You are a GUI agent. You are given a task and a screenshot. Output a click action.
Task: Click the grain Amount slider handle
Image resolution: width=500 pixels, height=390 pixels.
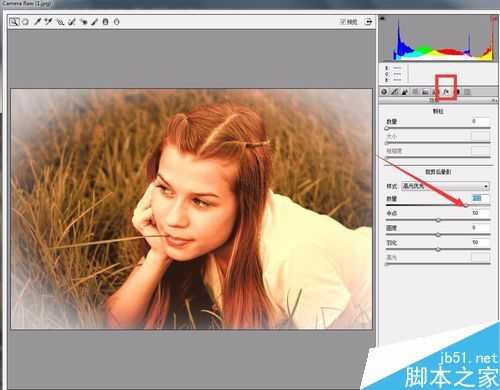tap(387, 128)
